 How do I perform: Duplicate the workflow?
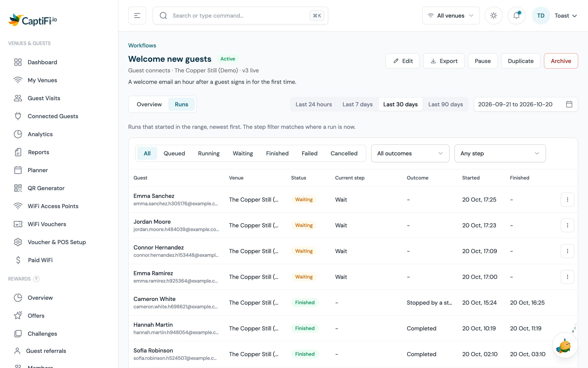[521, 61]
